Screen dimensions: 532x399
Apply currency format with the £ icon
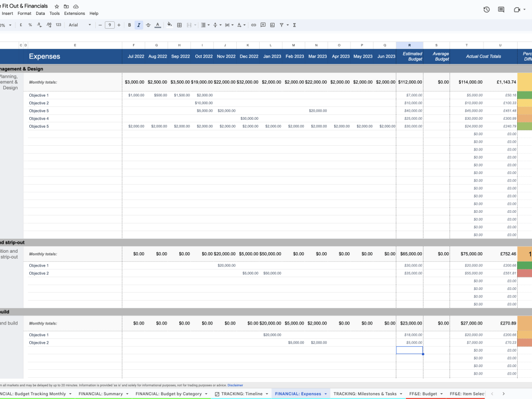20,25
